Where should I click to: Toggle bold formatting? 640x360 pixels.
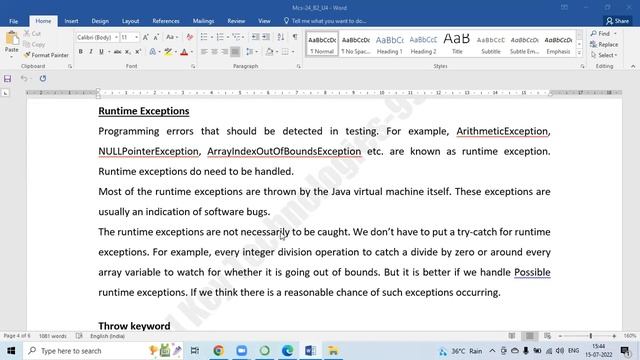point(80,52)
